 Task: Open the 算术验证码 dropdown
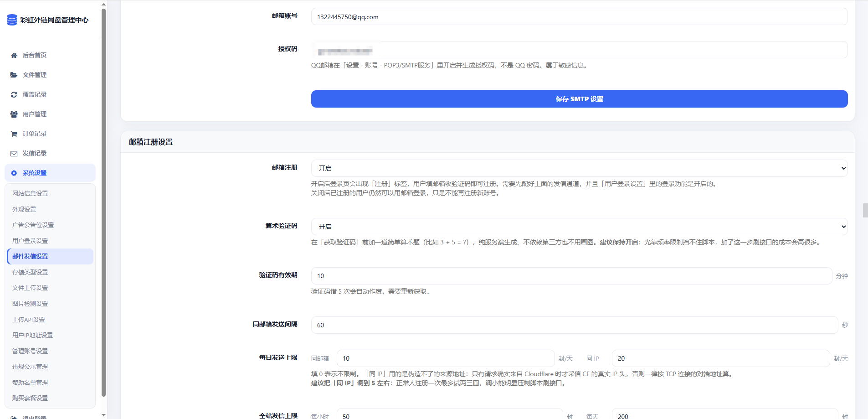(x=579, y=227)
